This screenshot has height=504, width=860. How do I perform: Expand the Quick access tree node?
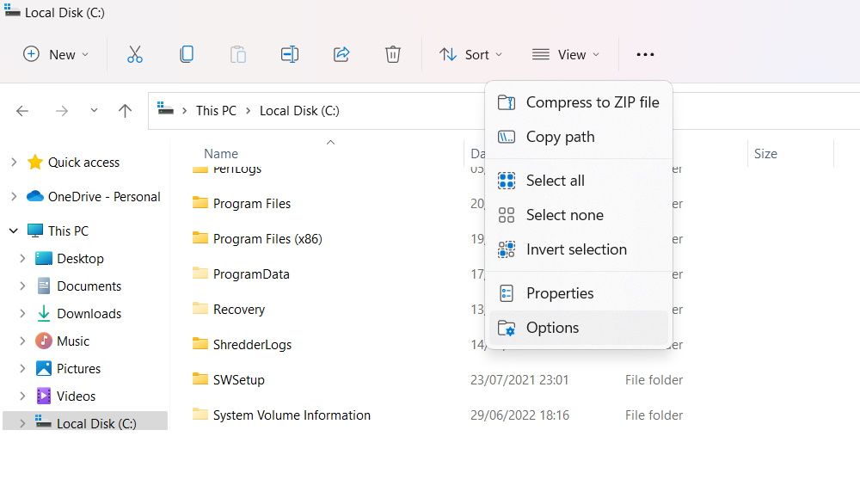(x=14, y=163)
